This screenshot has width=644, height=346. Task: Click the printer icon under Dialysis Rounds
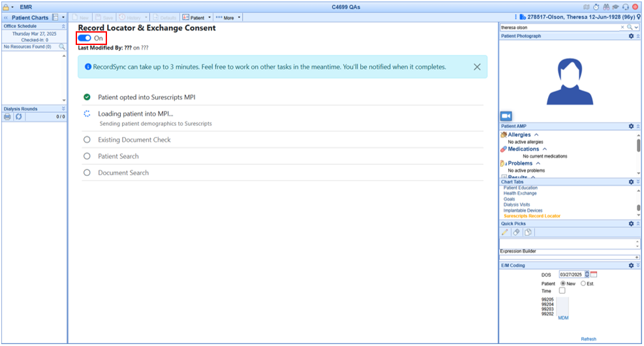(7, 117)
